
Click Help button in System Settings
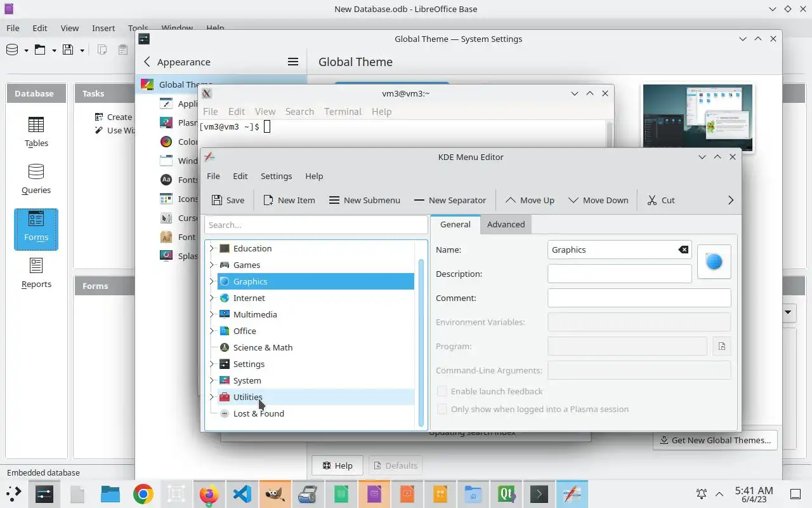pyautogui.click(x=337, y=465)
